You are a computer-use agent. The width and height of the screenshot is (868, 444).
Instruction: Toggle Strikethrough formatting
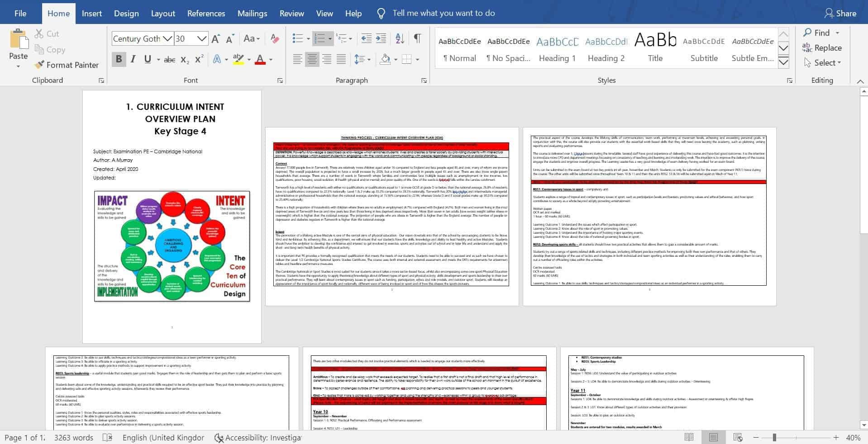tap(169, 60)
